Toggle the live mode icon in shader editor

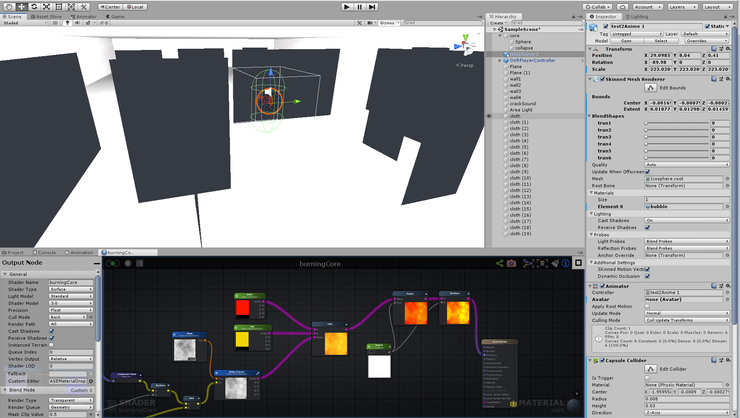pos(112,263)
